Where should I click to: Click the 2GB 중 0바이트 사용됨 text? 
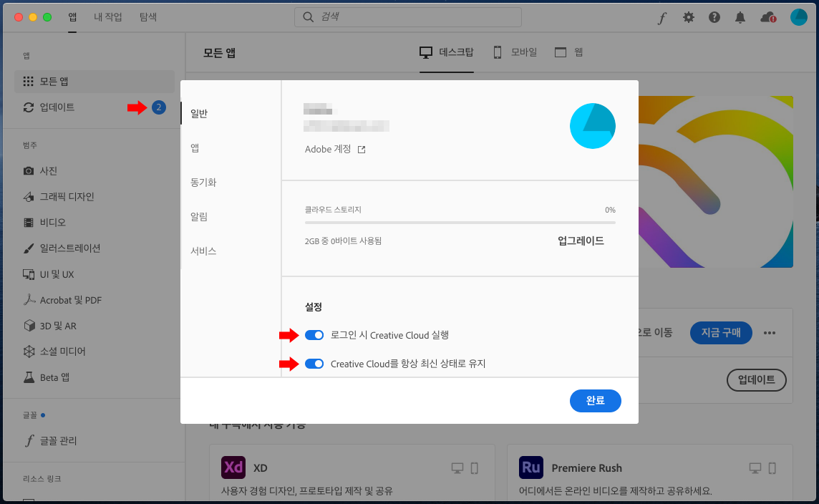click(343, 241)
